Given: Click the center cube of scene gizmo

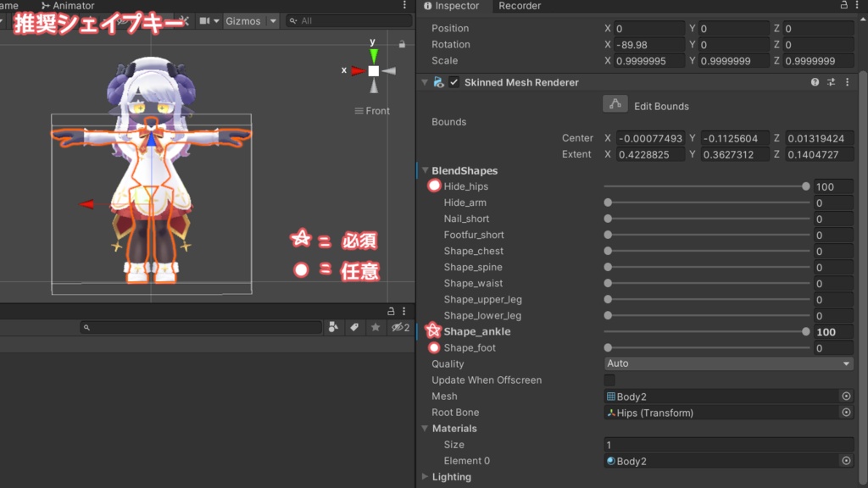Looking at the screenshot, I should coord(374,71).
